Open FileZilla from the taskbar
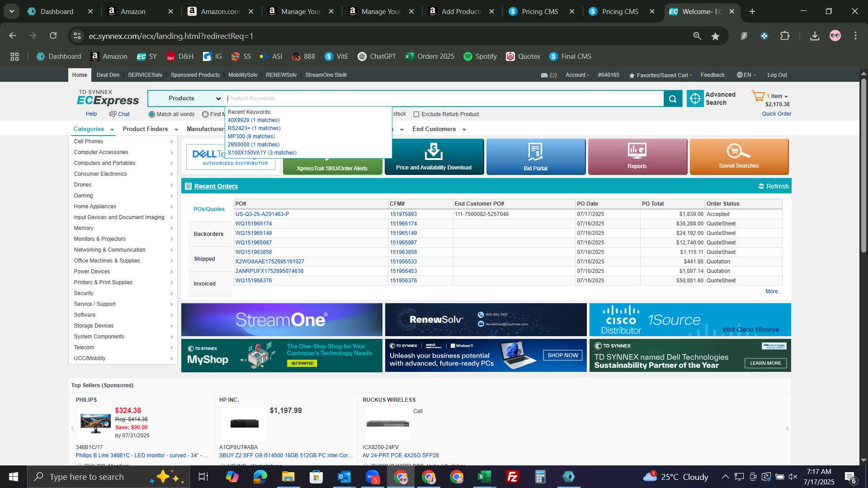The width and height of the screenshot is (868, 488). [512, 477]
